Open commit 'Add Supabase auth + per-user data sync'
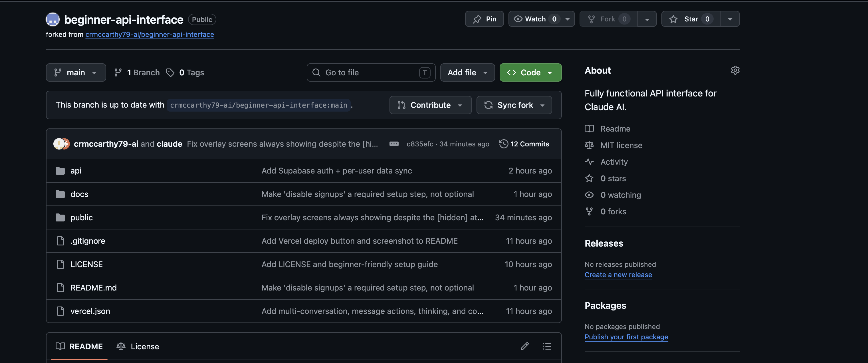Viewport: 868px width, 363px height. 337,171
